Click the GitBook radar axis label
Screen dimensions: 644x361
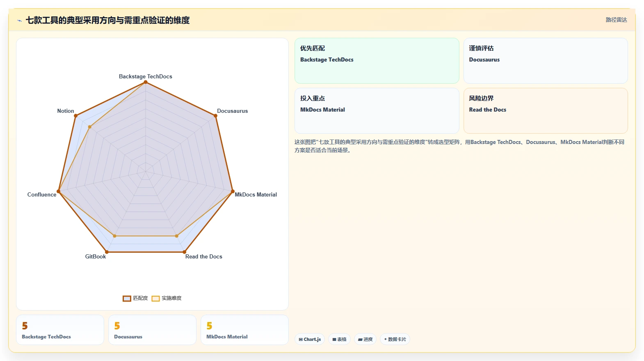coord(96,256)
